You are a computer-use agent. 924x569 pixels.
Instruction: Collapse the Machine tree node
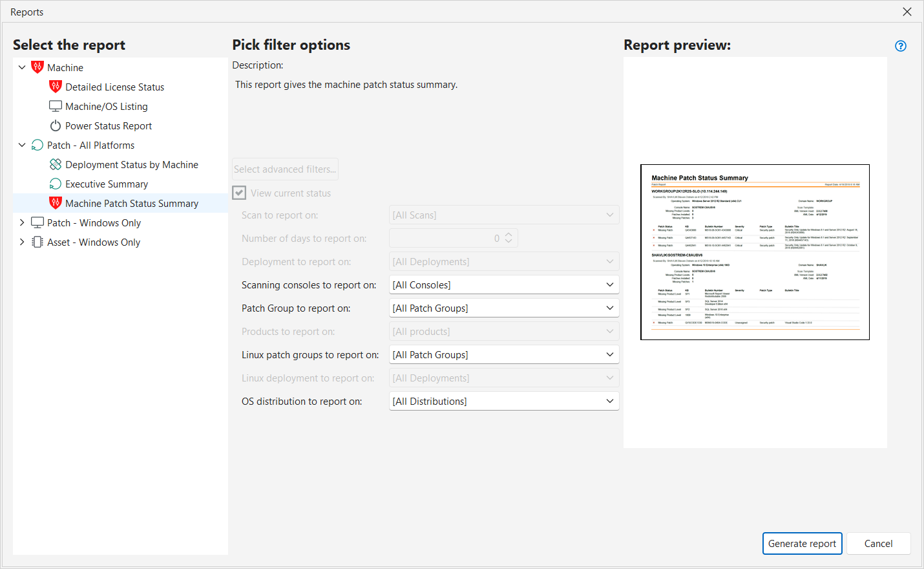22,67
